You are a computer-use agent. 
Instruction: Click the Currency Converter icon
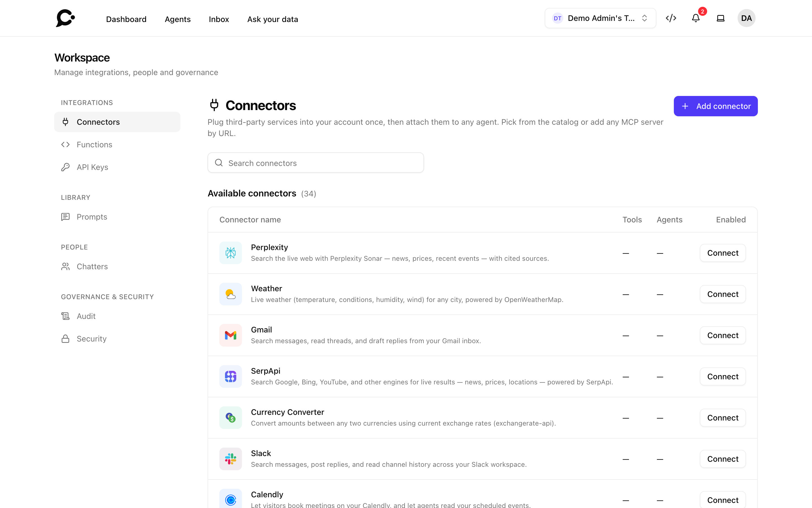click(231, 418)
